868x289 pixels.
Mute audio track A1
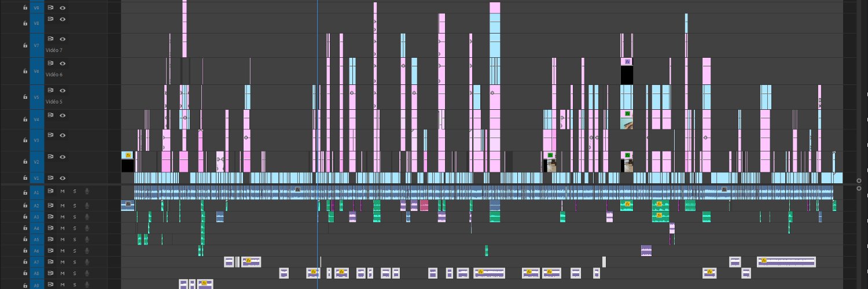coord(62,191)
